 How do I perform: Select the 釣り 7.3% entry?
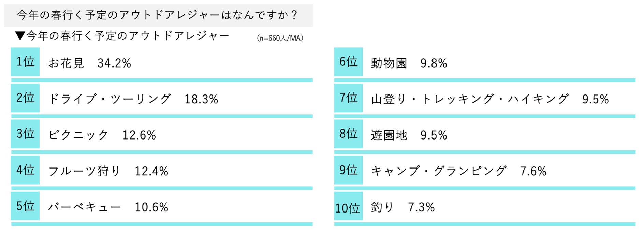click(x=403, y=207)
